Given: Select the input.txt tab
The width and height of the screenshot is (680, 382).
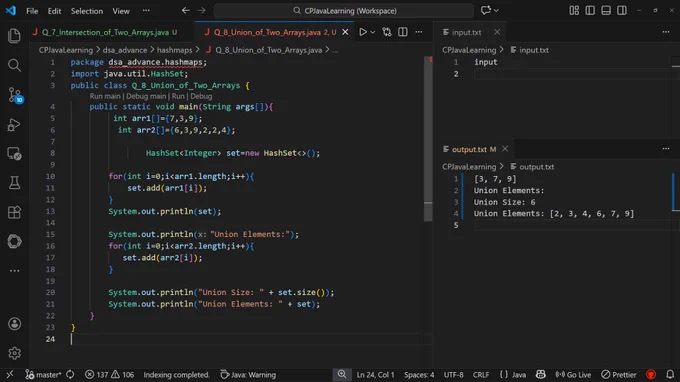Looking at the screenshot, I should pos(466,32).
